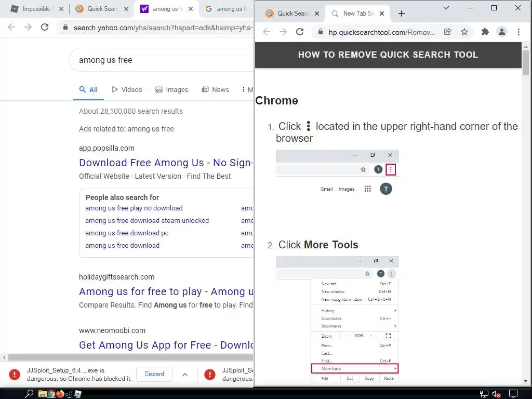Image resolution: width=532 pixels, height=399 pixels.
Task: Select the Images search filter
Action: [x=171, y=89]
